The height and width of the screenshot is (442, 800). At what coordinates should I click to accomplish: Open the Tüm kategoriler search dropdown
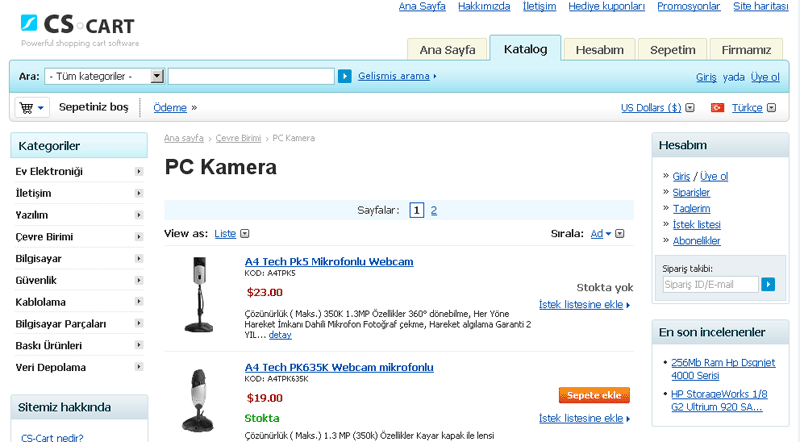coord(104,77)
